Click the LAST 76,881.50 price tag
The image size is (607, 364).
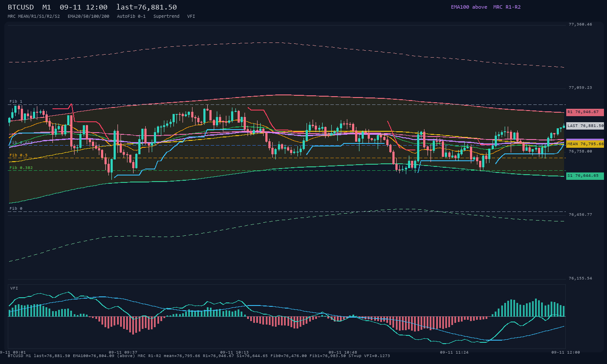(x=585, y=126)
